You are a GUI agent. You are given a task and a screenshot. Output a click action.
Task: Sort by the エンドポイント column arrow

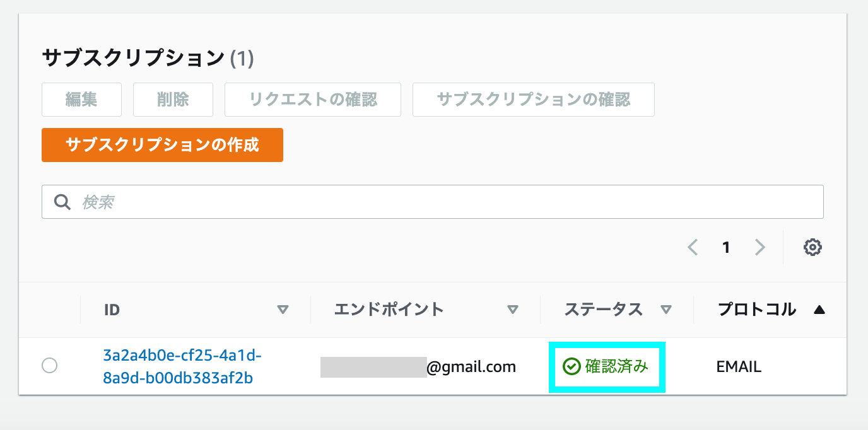(513, 310)
